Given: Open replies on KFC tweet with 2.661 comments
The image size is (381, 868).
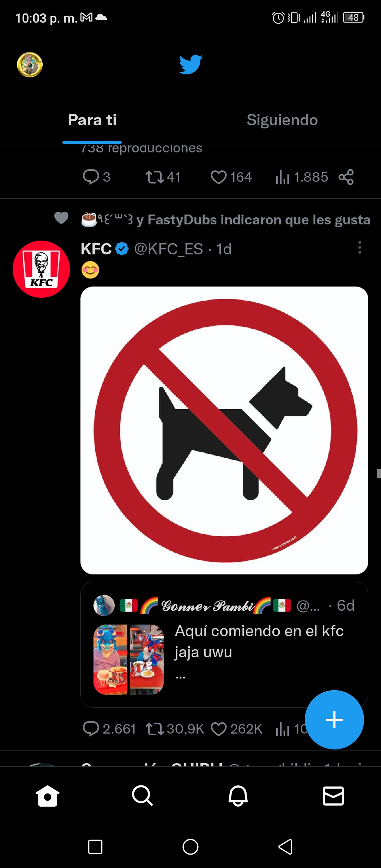Looking at the screenshot, I should click(x=109, y=729).
